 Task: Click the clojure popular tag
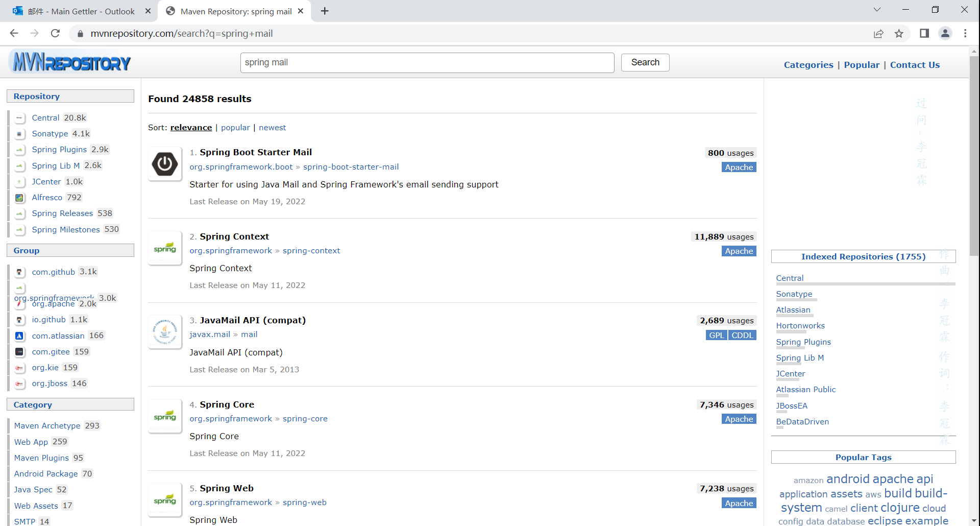click(900, 508)
